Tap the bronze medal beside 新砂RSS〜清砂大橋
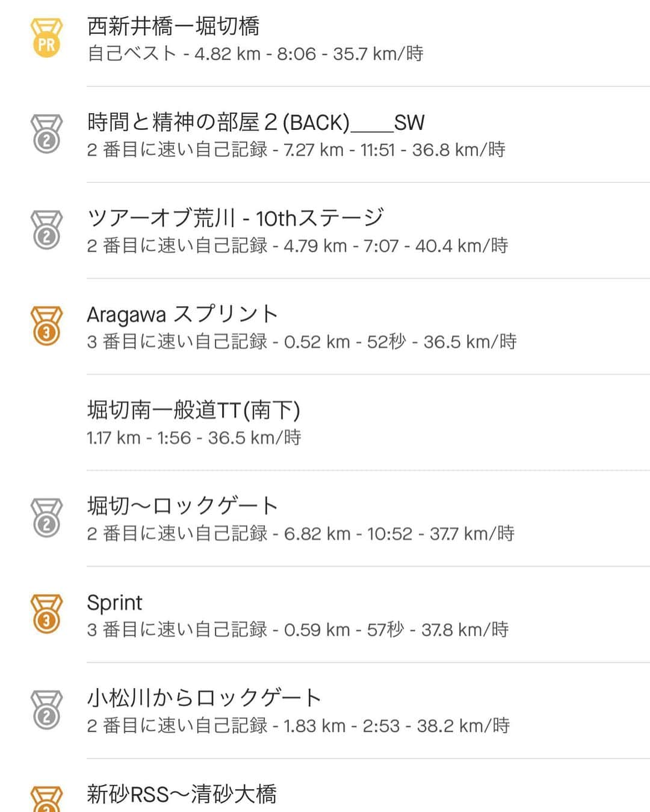Screen dimensions: 650x812 click(46, 799)
